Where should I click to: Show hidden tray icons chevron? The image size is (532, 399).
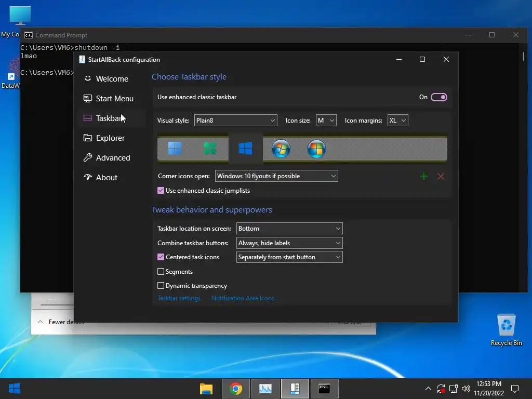point(428,389)
